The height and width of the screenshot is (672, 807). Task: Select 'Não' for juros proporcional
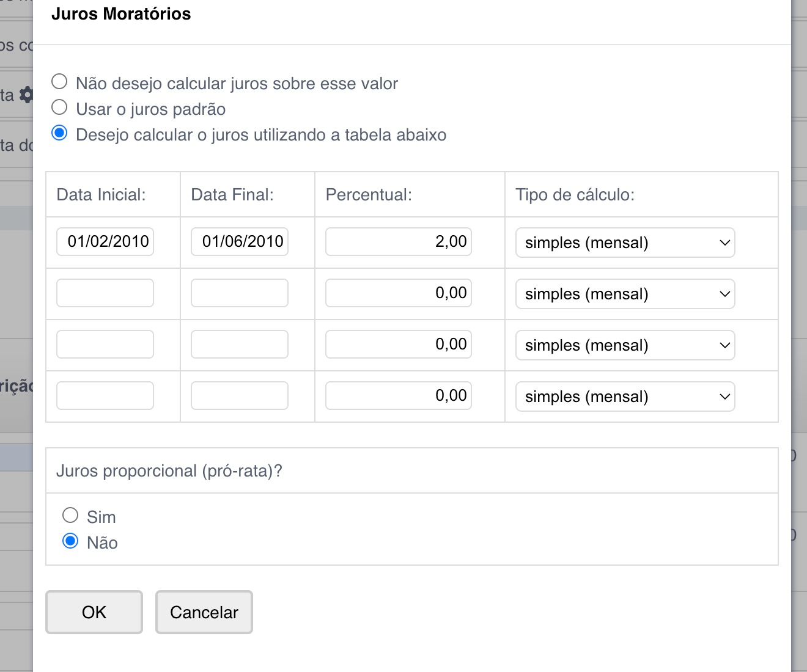pyautogui.click(x=70, y=541)
